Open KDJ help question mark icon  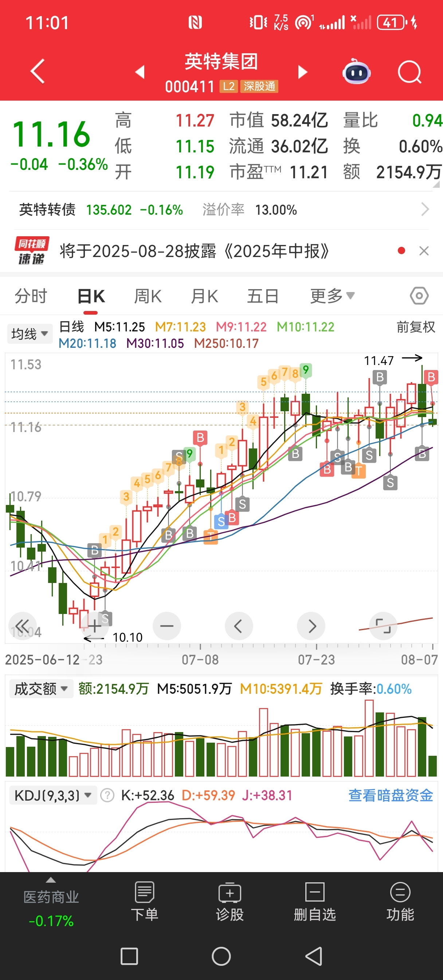pyautogui.click(x=107, y=796)
